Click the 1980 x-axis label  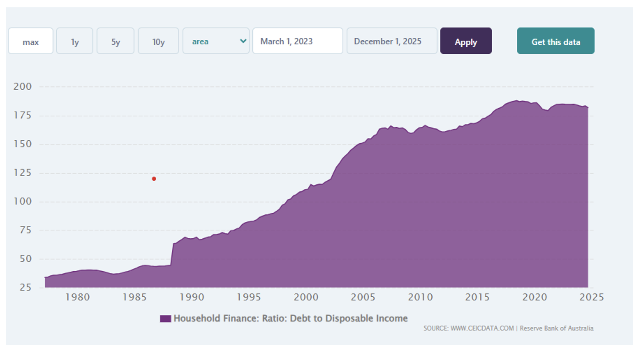(77, 297)
